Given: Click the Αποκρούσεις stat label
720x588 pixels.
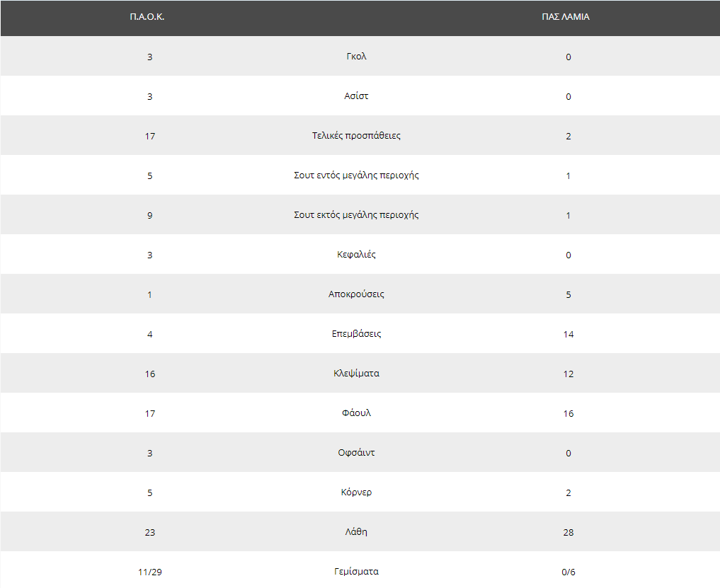Looking at the screenshot, I should pyautogui.click(x=356, y=294).
